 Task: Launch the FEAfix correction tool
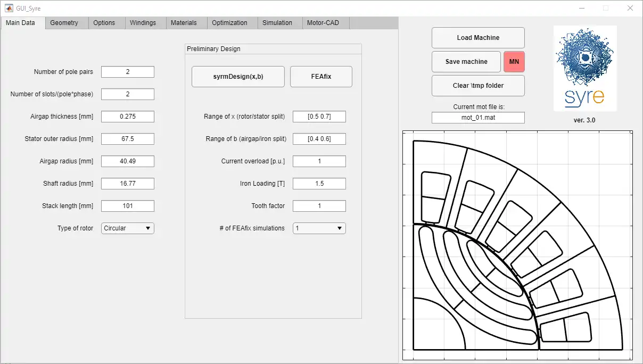pyautogui.click(x=320, y=76)
